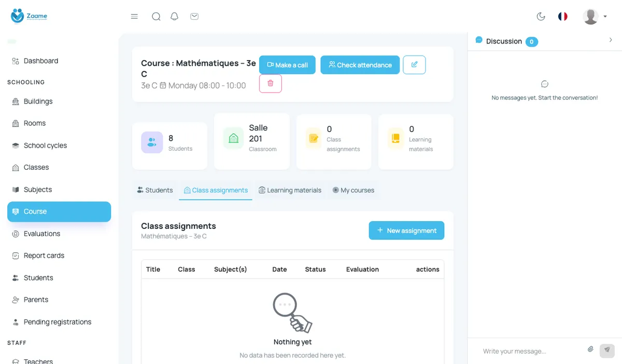Open Dashboard in the sidebar

click(x=59, y=61)
